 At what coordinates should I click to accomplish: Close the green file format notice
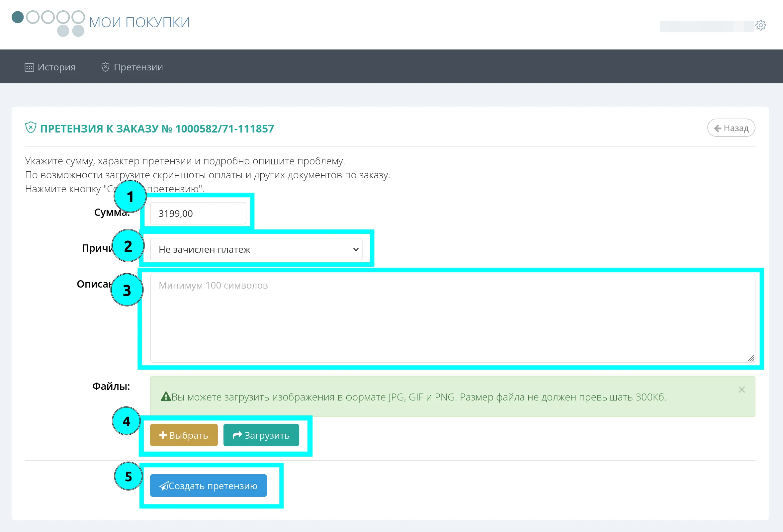[x=741, y=390]
